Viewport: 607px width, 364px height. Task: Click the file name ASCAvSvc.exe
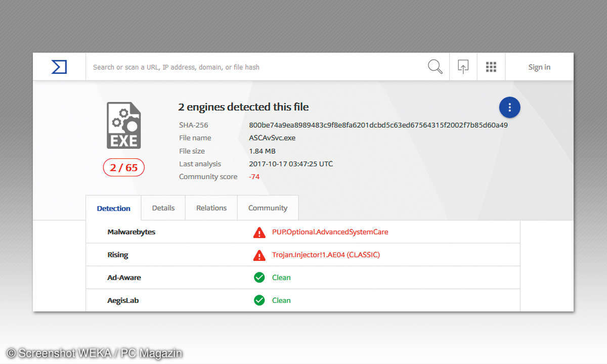click(x=272, y=138)
